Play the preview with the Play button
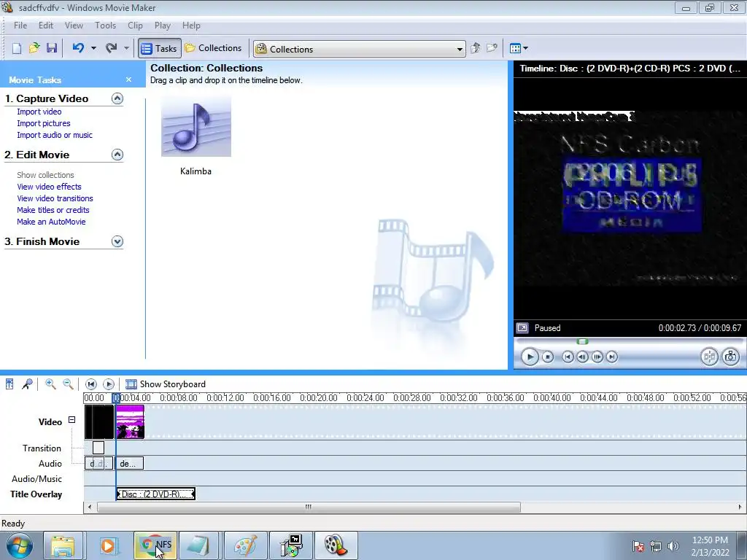The width and height of the screenshot is (747, 560). point(530,357)
